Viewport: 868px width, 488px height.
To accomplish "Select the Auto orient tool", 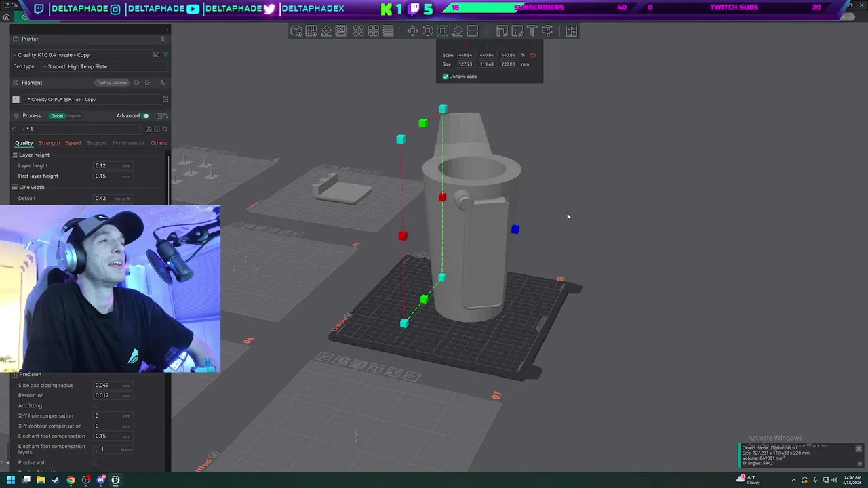I will click(326, 31).
